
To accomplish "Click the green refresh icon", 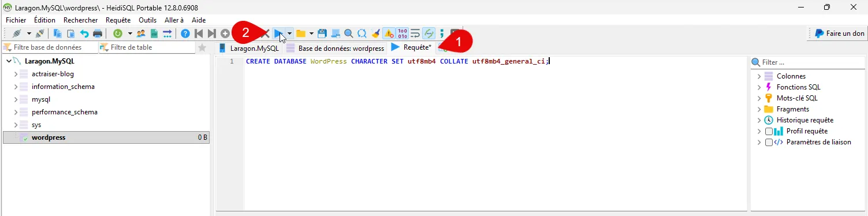I will tap(118, 33).
